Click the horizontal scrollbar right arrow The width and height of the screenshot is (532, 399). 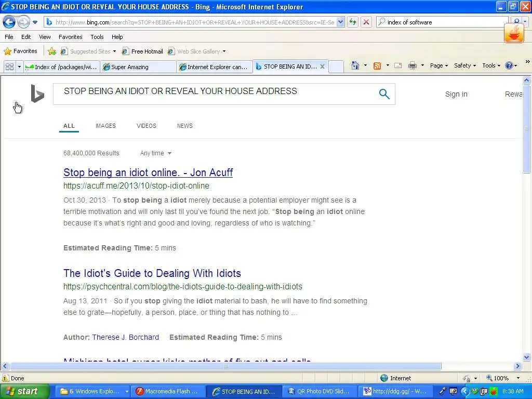click(518, 366)
